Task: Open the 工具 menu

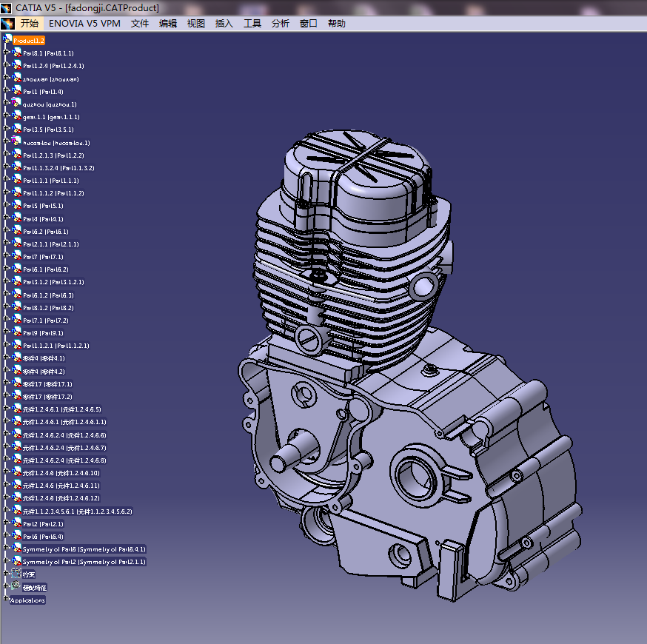Action: tap(252, 24)
